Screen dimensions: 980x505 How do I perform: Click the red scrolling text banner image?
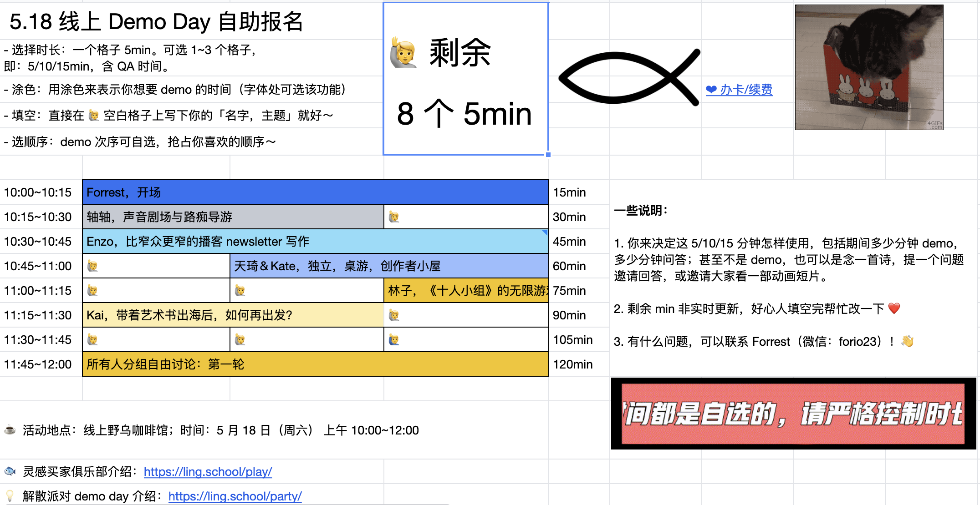click(x=793, y=414)
